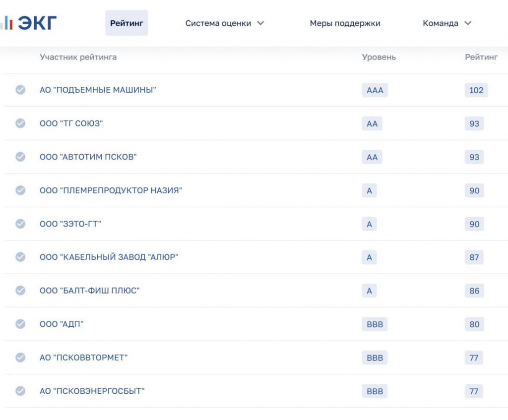Click checkmark icon for АО "ПСКОВВТОРМЕТ"
Screen dimensions: 508x420
point(20,358)
